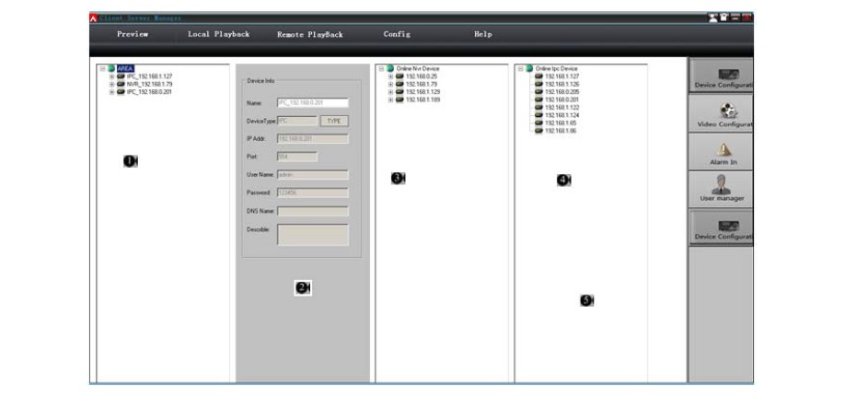Open the Config menu
Screen dimensions: 868x398
click(397, 34)
